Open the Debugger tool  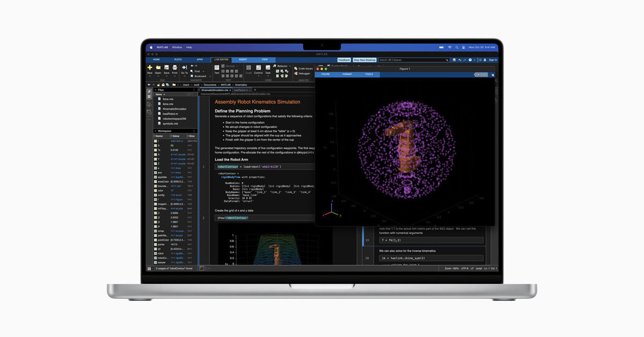coord(304,74)
